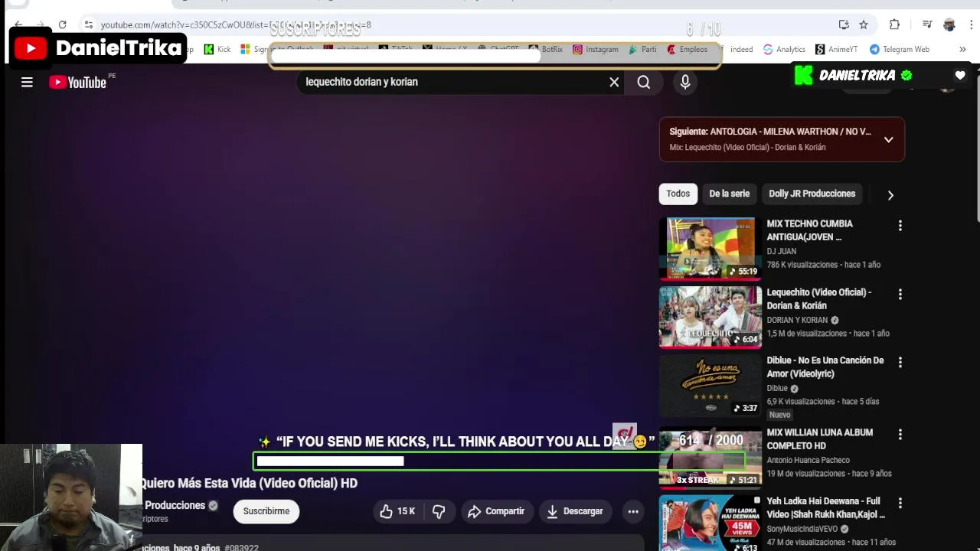Viewport: 980px width, 551px height.
Task: Visit DORIAN Y KORIAN channel
Action: (x=797, y=320)
